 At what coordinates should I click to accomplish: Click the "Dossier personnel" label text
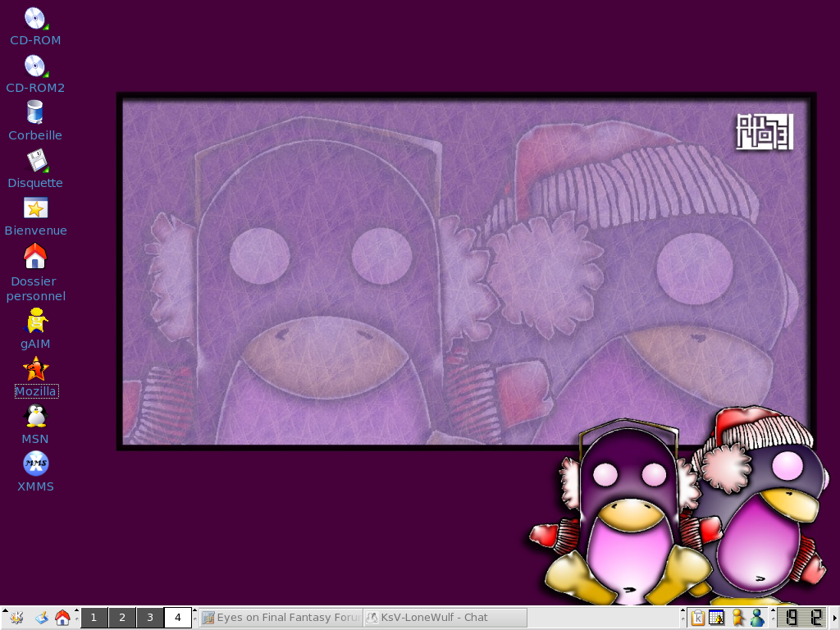[35, 288]
